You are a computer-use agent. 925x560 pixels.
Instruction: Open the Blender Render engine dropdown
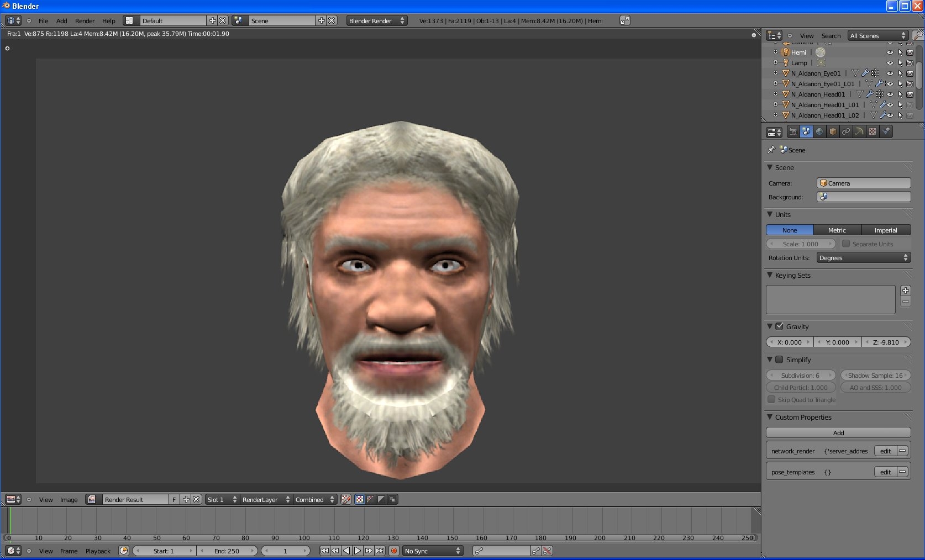[x=376, y=20]
